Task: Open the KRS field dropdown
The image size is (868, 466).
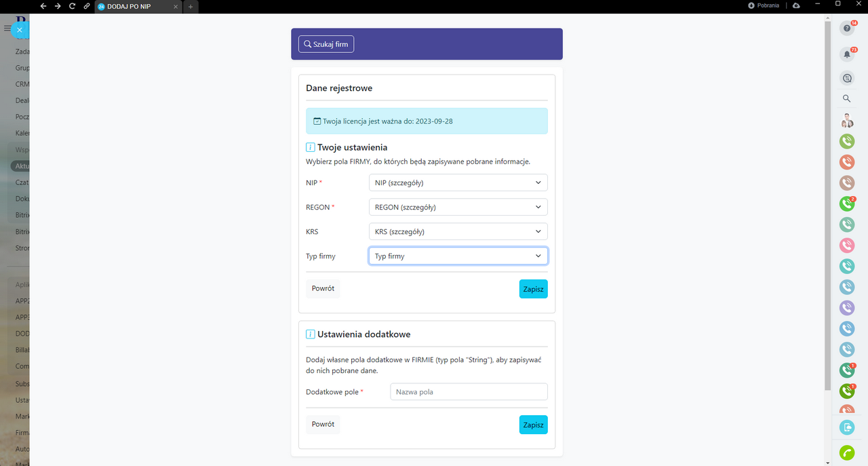Action: (458, 231)
